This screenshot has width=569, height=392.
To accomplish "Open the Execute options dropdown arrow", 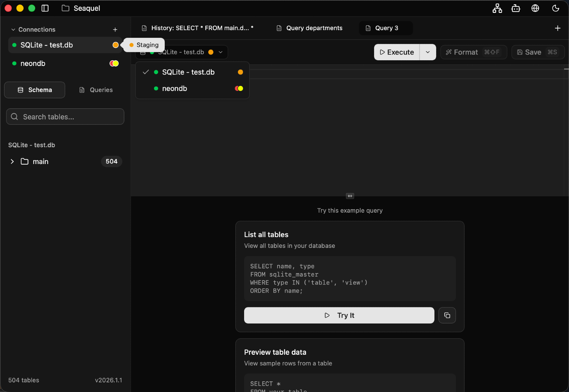I will (428, 52).
